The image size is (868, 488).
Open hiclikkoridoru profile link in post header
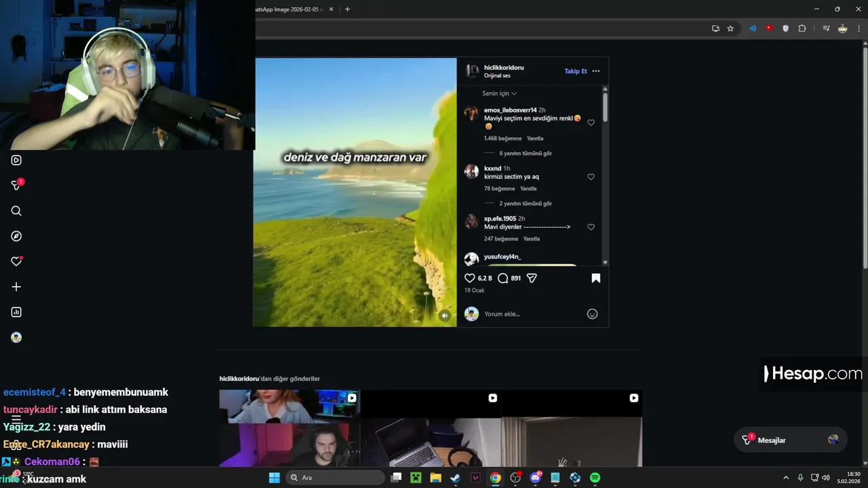click(504, 68)
